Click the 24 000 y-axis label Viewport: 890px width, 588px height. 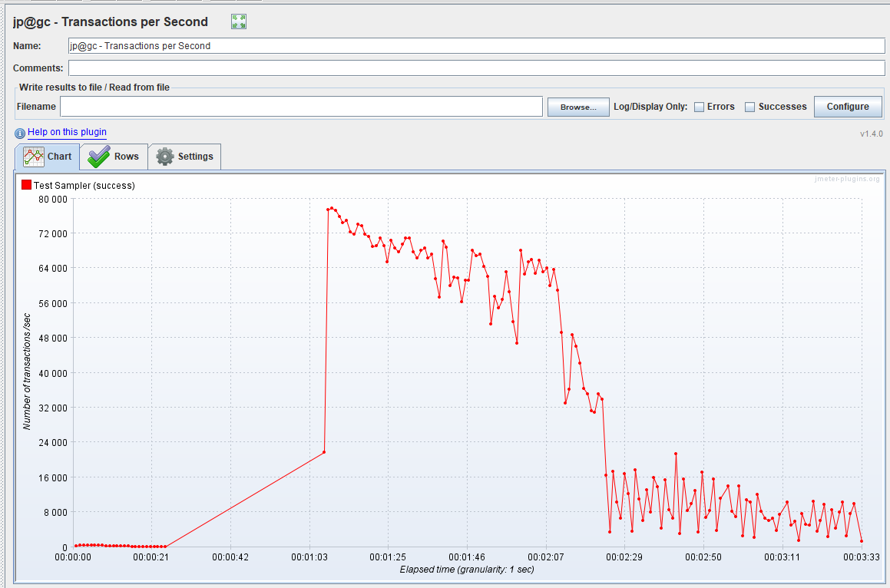[53, 443]
